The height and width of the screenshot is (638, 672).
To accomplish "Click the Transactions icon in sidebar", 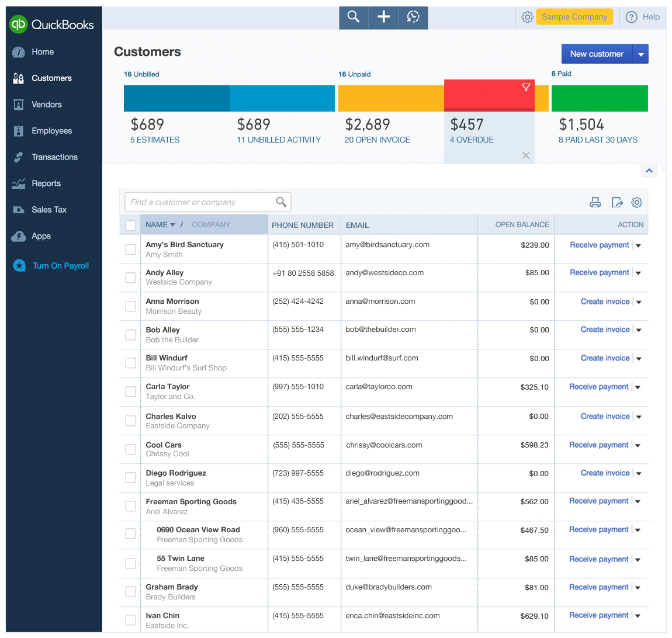I will (19, 157).
